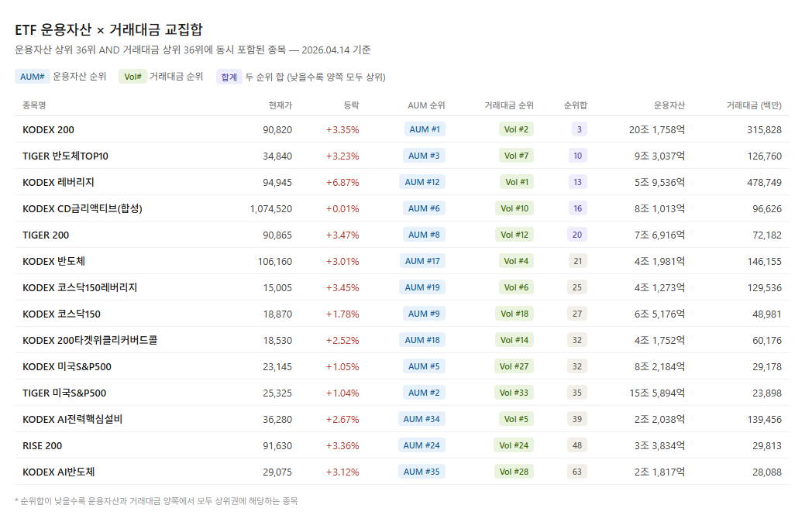Open the TIGER 반도체TOP10 row name

pyautogui.click(x=65, y=156)
